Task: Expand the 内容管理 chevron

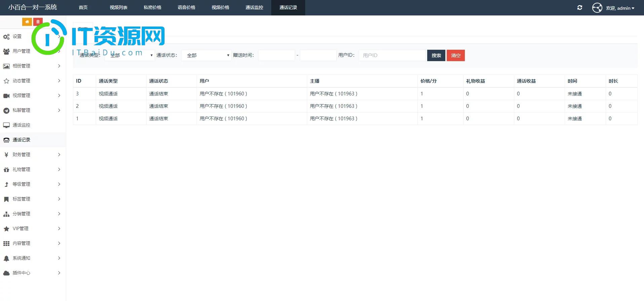Action: point(59,243)
